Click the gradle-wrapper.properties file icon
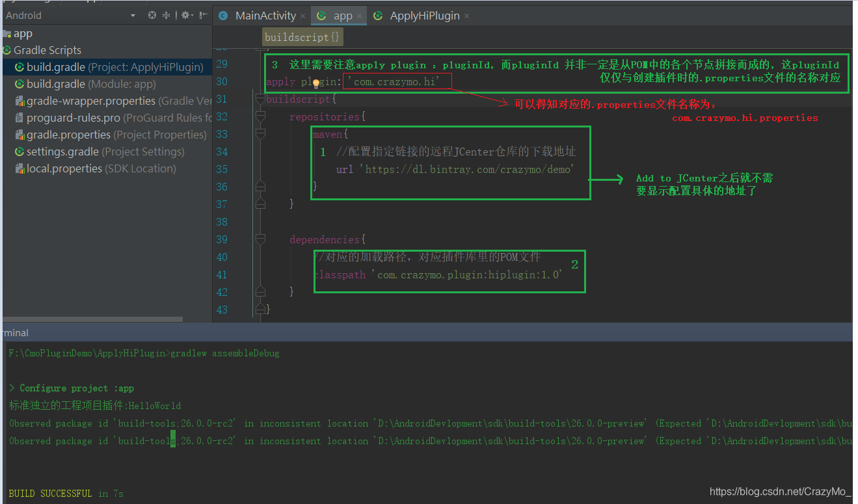This screenshot has height=504, width=858. (x=20, y=101)
